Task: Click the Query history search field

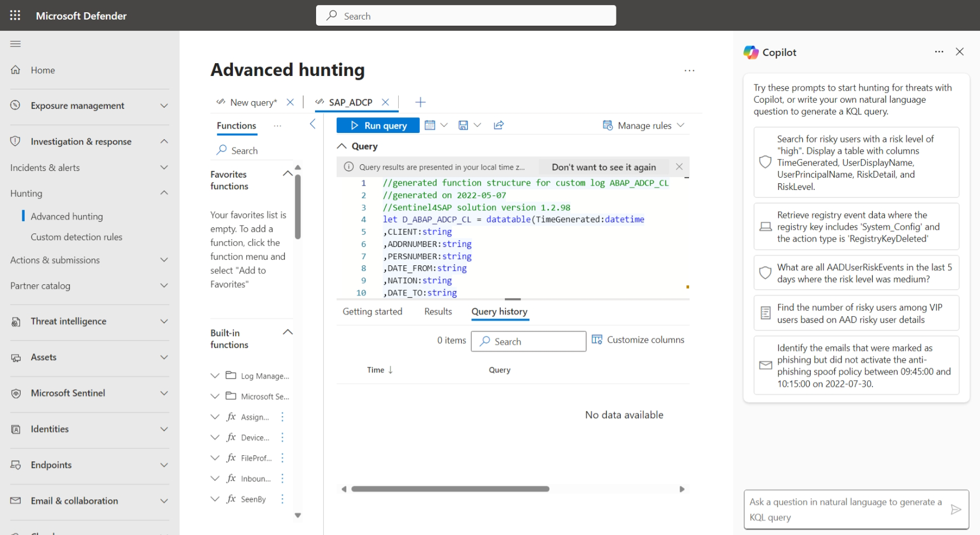Action: tap(528, 341)
